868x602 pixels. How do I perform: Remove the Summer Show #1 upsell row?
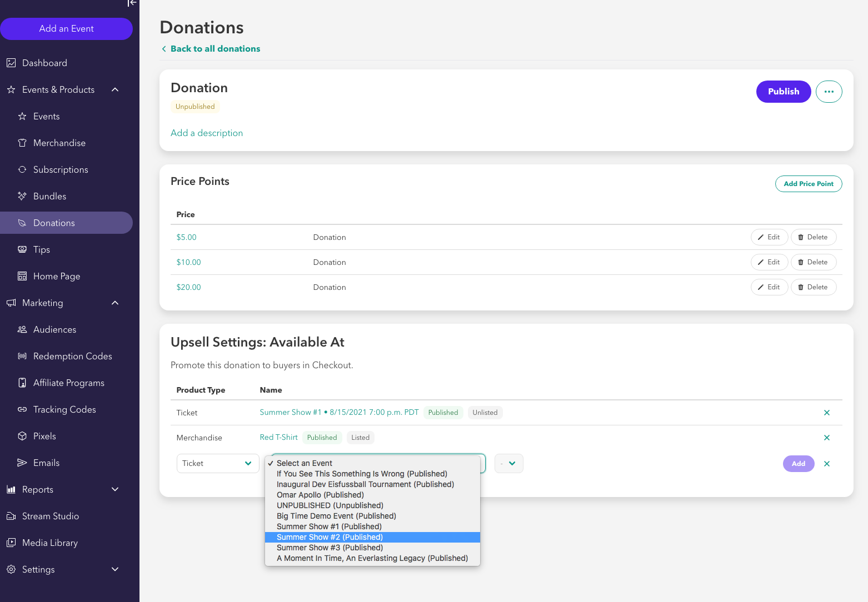click(826, 413)
